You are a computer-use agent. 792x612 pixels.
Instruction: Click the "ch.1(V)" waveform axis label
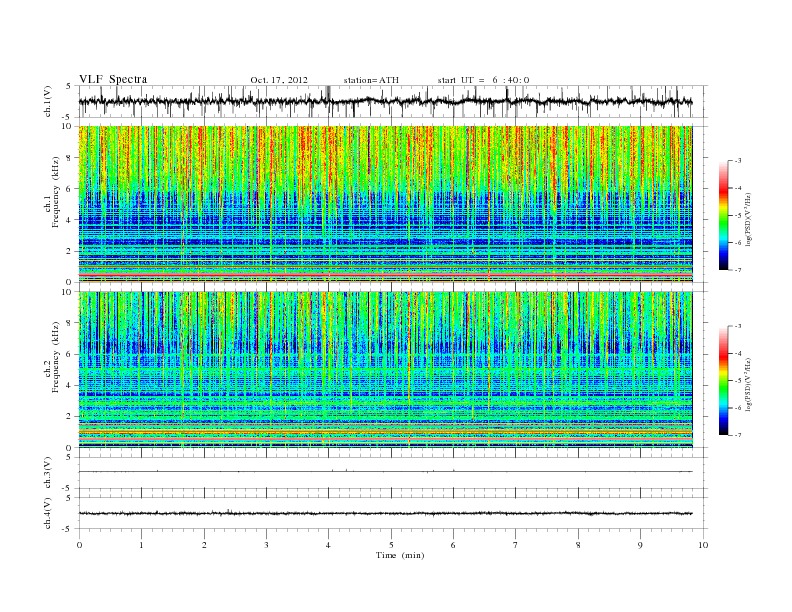tap(48, 101)
